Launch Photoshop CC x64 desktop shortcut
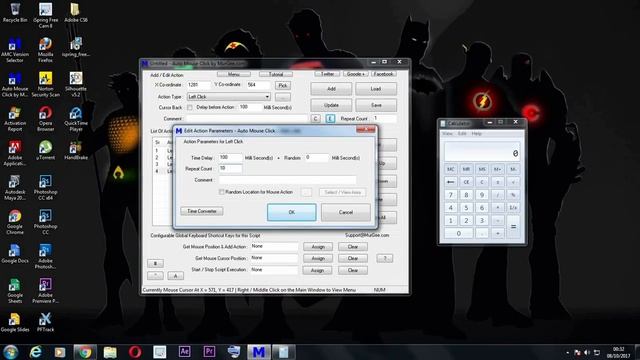This screenshot has height=360, width=640. click(x=45, y=187)
